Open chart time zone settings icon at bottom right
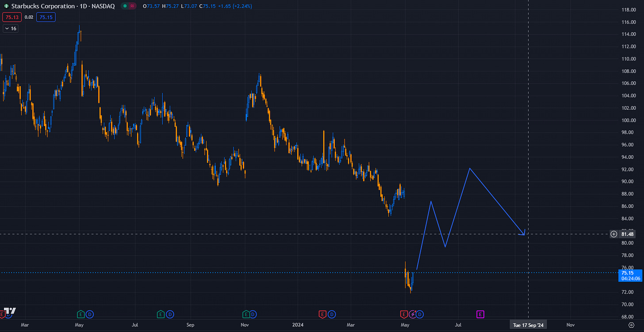This screenshot has height=332, width=644. pyautogui.click(x=631, y=324)
